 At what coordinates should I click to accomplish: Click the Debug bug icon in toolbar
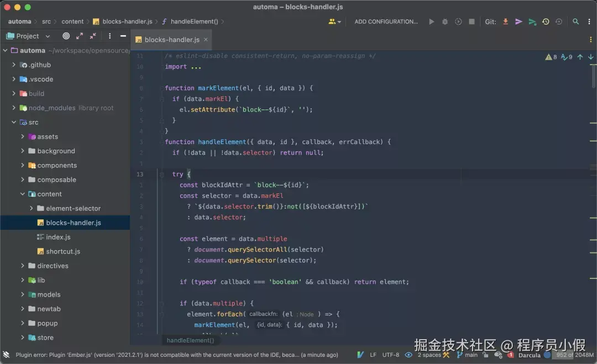(445, 22)
